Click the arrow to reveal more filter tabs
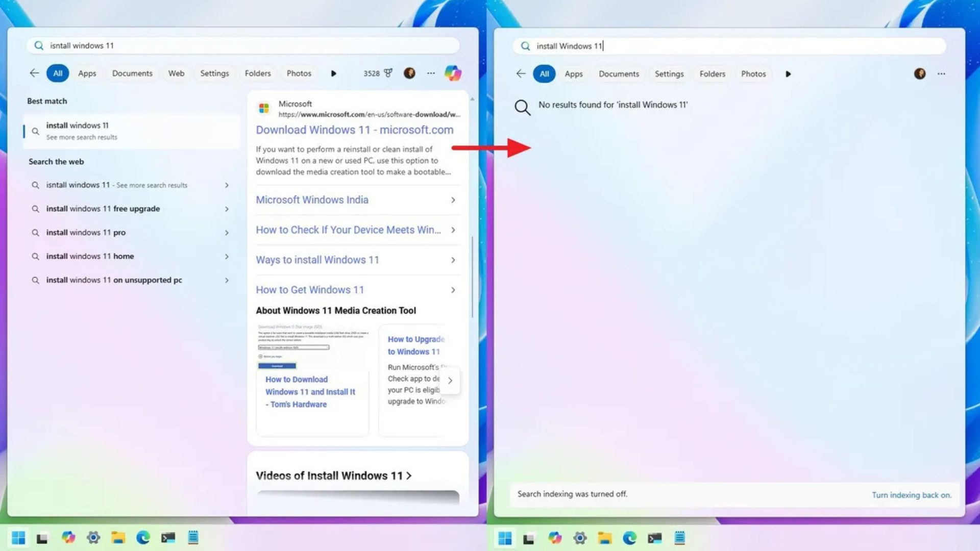 point(334,73)
